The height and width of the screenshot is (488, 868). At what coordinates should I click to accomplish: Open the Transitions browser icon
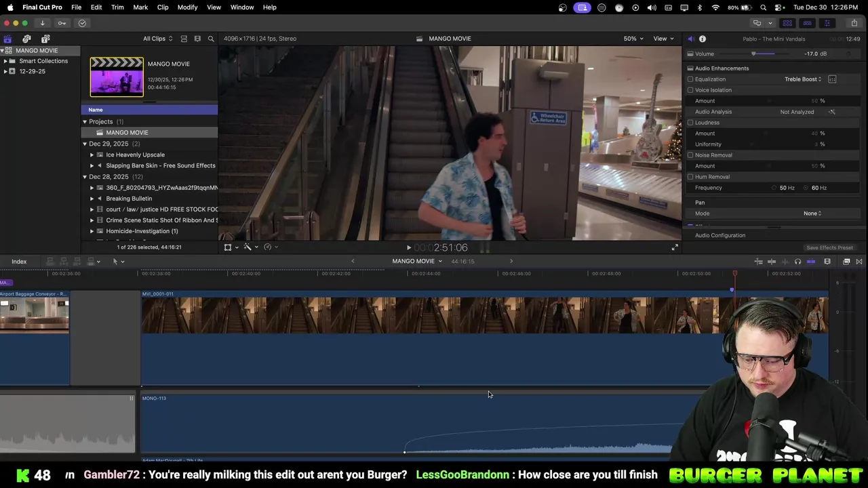(859, 262)
